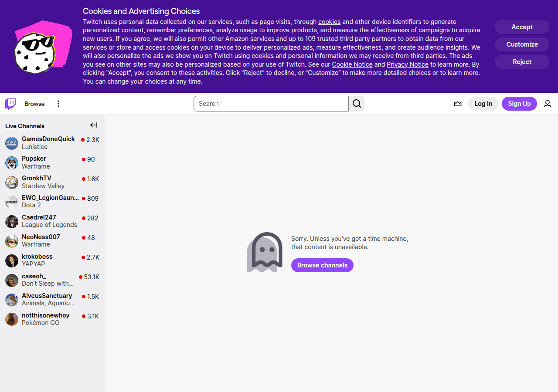
Task: Click the Twitch logo home icon
Action: tap(10, 104)
